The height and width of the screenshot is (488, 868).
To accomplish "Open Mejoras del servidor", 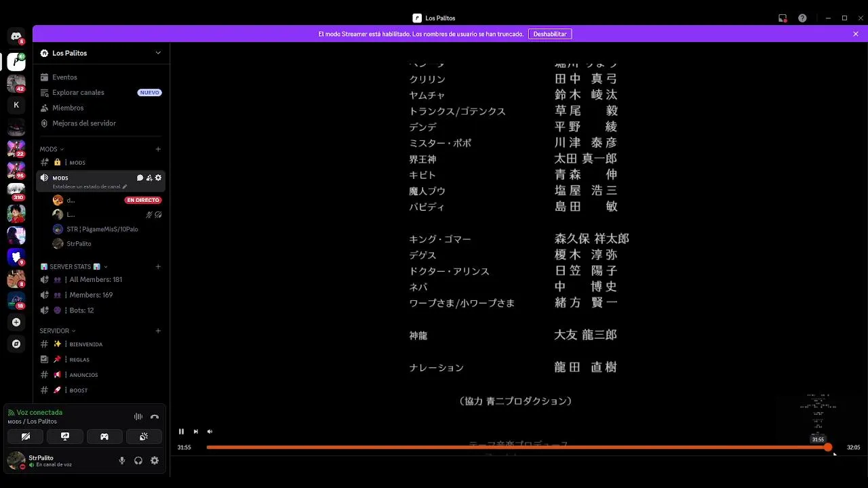I will (100, 123).
